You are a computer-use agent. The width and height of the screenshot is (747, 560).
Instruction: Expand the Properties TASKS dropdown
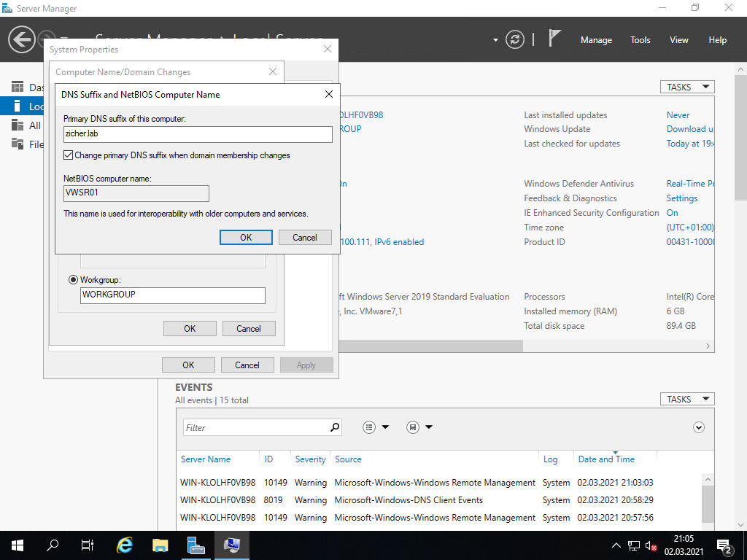click(686, 87)
